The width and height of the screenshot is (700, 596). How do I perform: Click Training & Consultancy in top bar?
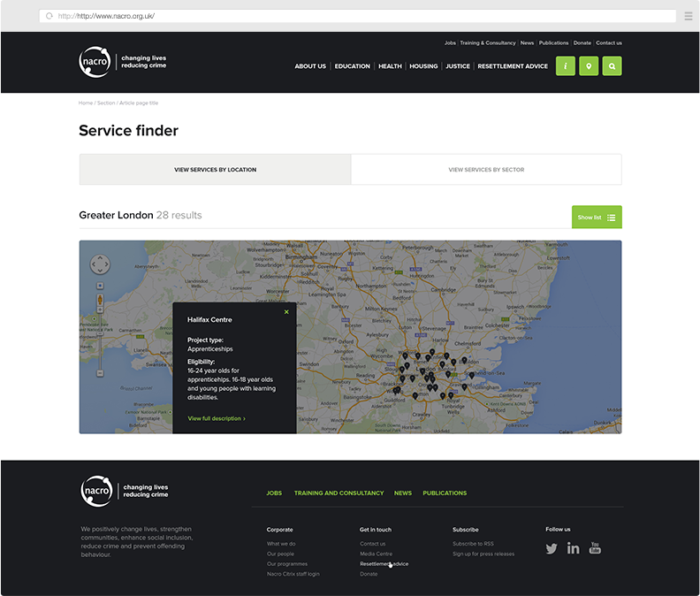[488, 43]
